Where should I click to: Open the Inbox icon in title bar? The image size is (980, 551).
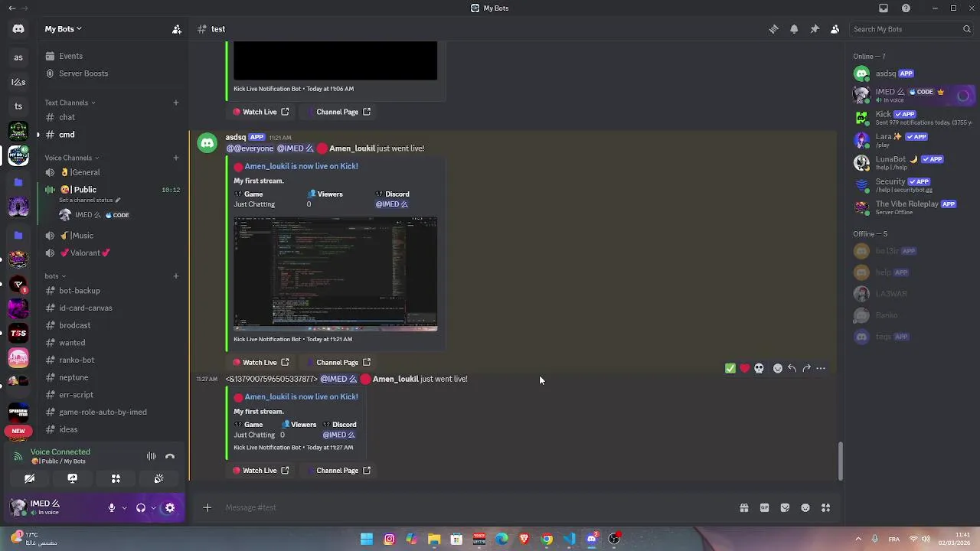tap(884, 8)
